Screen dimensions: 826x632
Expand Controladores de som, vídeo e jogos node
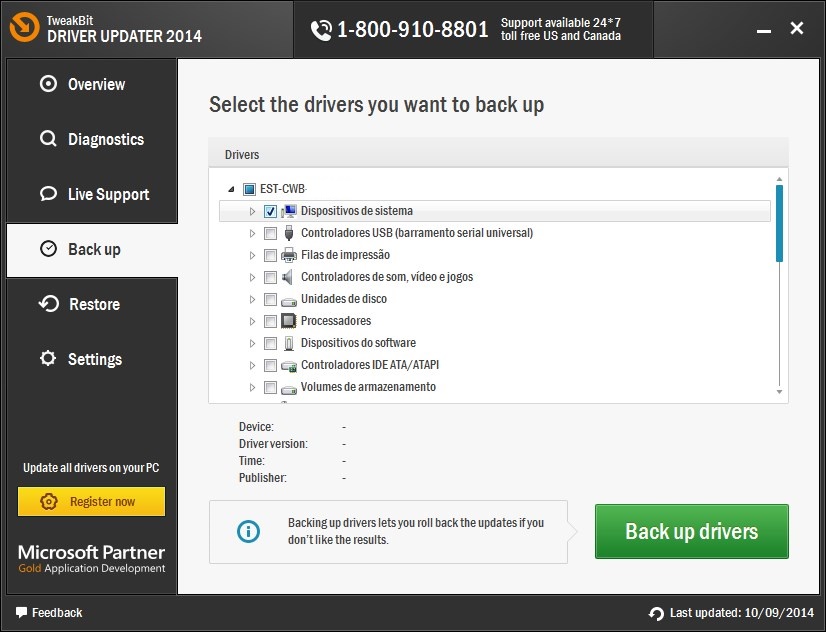pos(252,277)
